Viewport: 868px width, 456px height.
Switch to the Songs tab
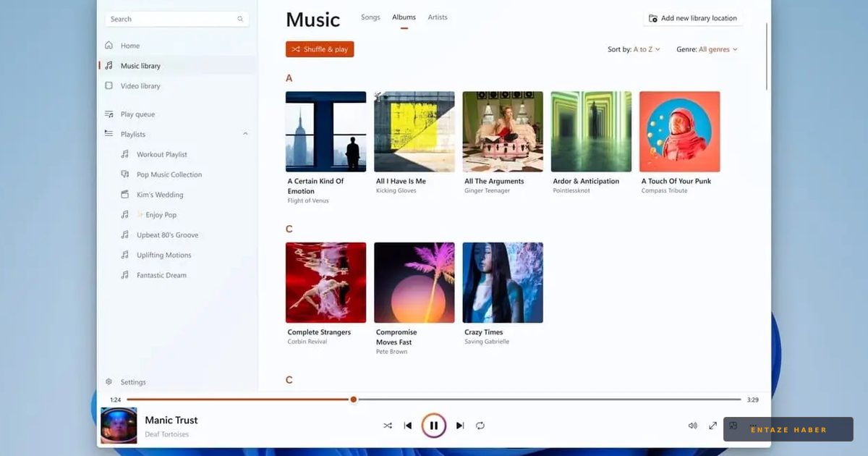pyautogui.click(x=370, y=17)
